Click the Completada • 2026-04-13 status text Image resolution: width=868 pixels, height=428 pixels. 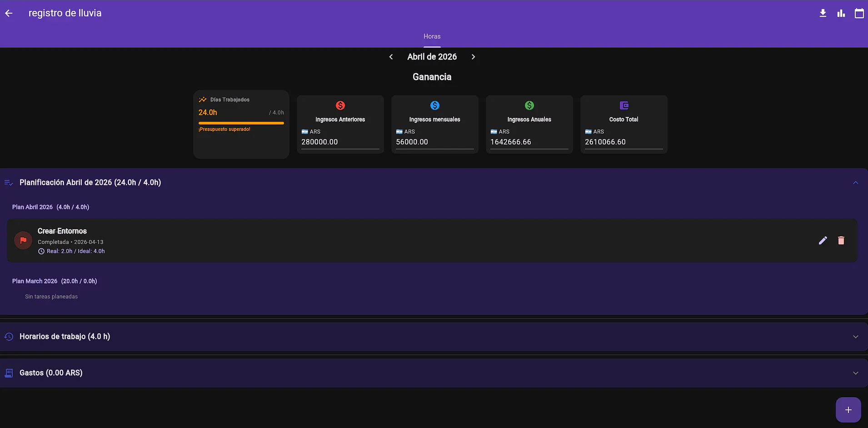pyautogui.click(x=70, y=242)
